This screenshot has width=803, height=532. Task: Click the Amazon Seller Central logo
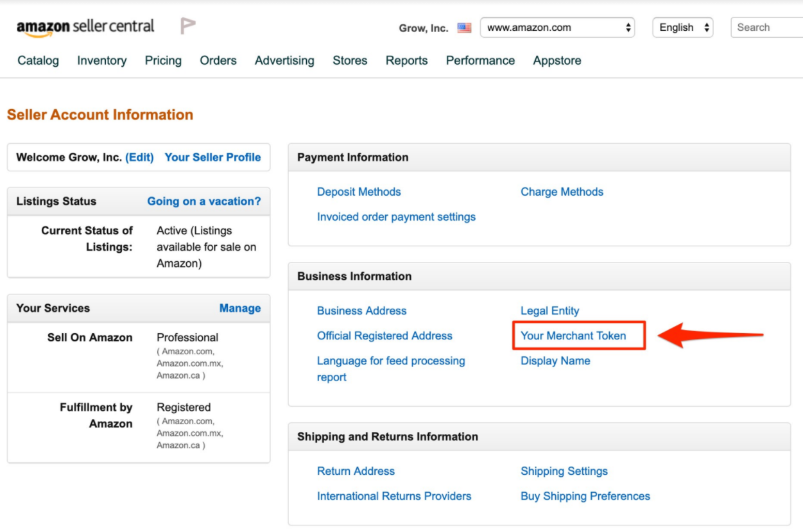pos(85,27)
